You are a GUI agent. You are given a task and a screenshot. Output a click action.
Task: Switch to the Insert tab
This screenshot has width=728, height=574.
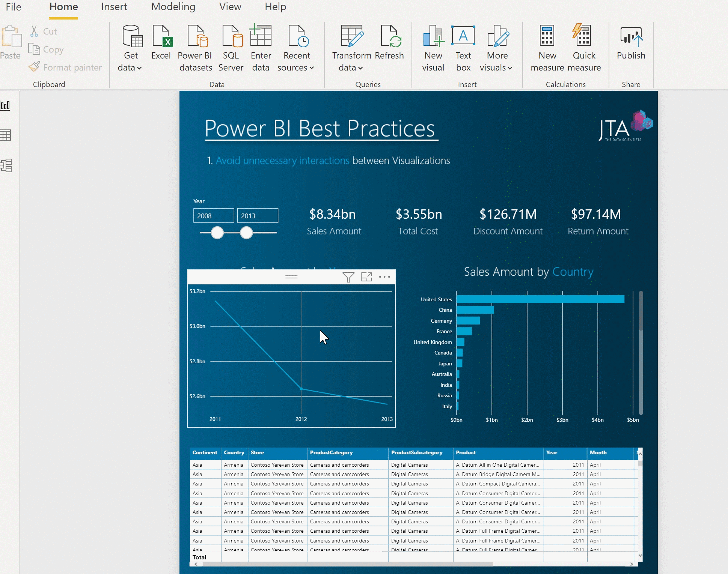(x=114, y=7)
